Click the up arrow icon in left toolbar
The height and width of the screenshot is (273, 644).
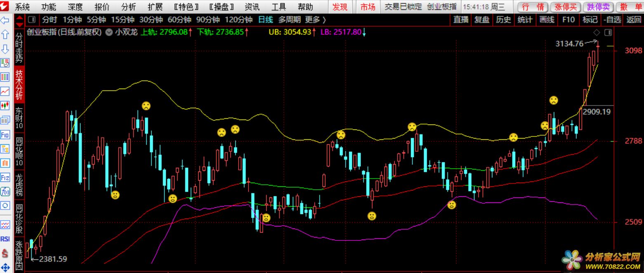click(5, 35)
